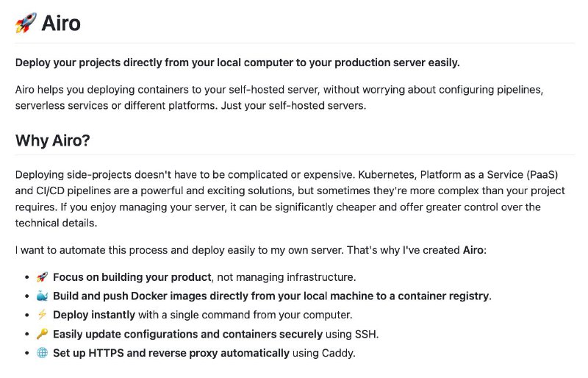Click the lightning bolt emoji beside Deploy instantly
Image resolution: width=588 pixels, height=378 pixels.
click(x=42, y=315)
